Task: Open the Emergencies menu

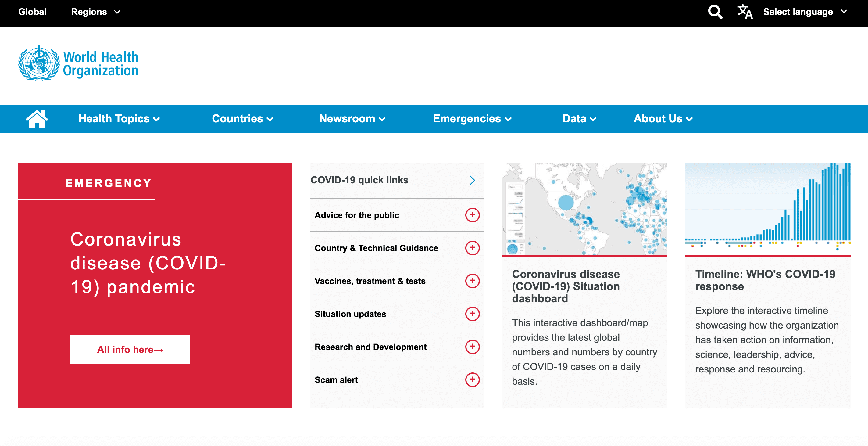Action: point(472,119)
